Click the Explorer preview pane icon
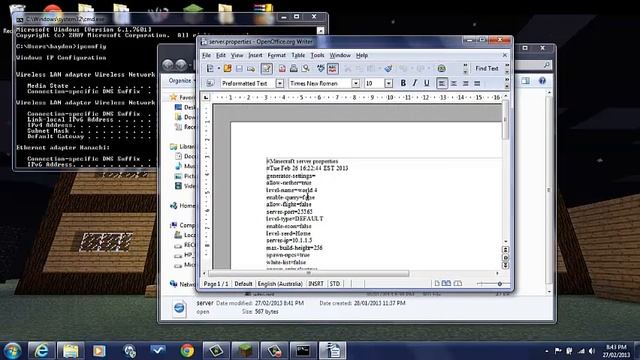Screen dimensions: 640x360 click(525, 81)
